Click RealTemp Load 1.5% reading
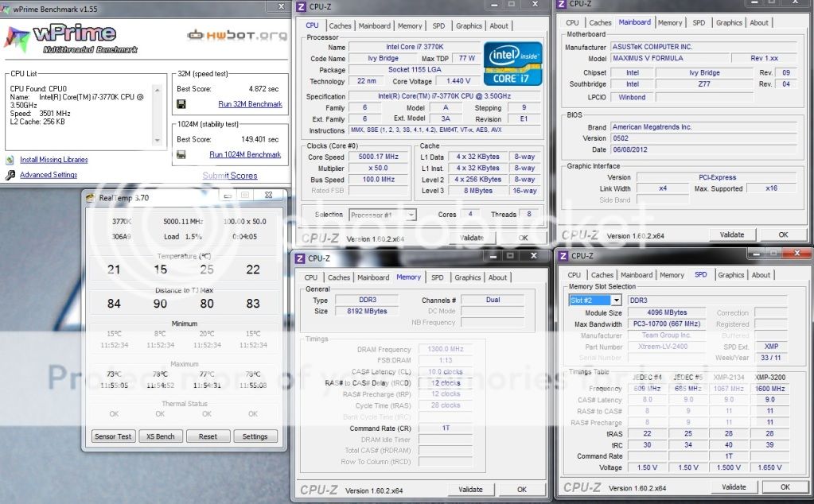The width and height of the screenshot is (814, 504). (x=183, y=236)
